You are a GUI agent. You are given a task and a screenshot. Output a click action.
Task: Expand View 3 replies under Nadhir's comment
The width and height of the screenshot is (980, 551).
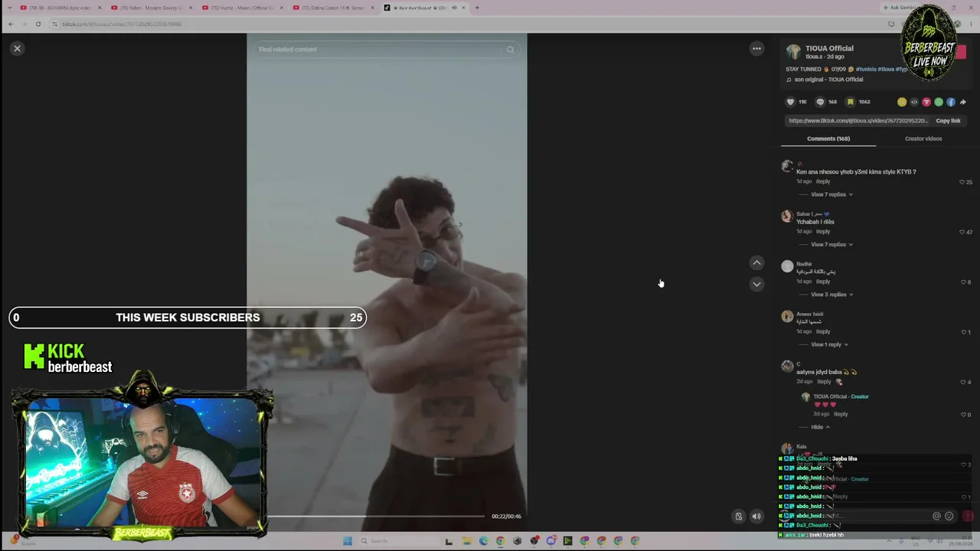click(831, 295)
